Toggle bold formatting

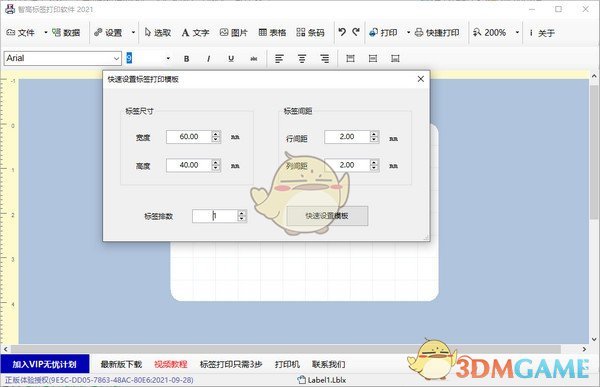[186, 59]
